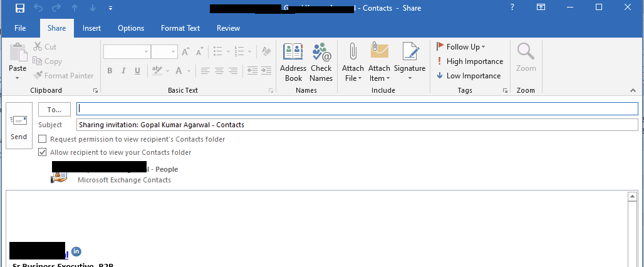Click the LinkedIn icon in signature

pyautogui.click(x=76, y=251)
